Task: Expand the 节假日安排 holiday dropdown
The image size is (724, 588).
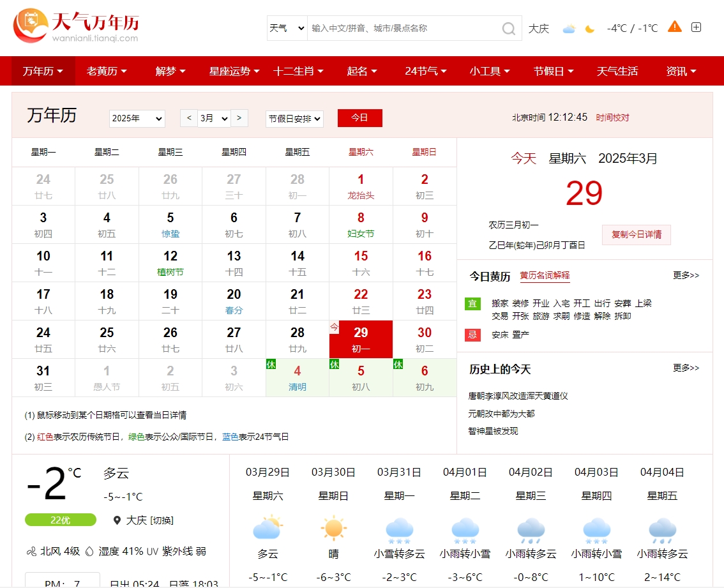Action: tap(294, 119)
